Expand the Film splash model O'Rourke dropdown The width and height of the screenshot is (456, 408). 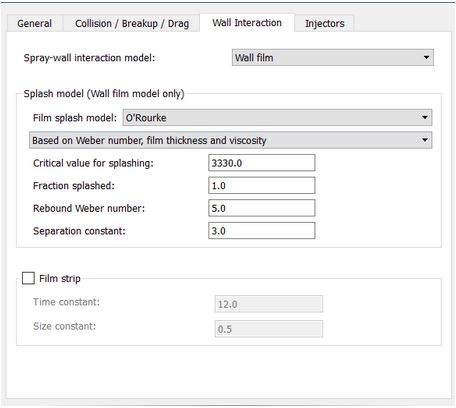277,118
